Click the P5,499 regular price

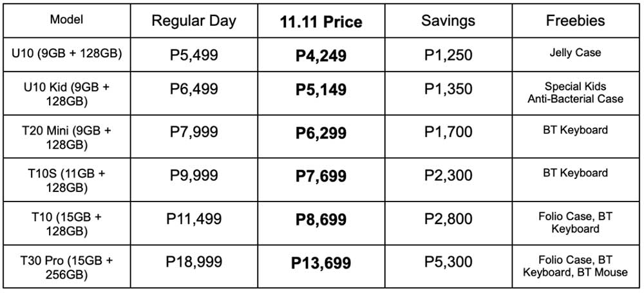(194, 55)
